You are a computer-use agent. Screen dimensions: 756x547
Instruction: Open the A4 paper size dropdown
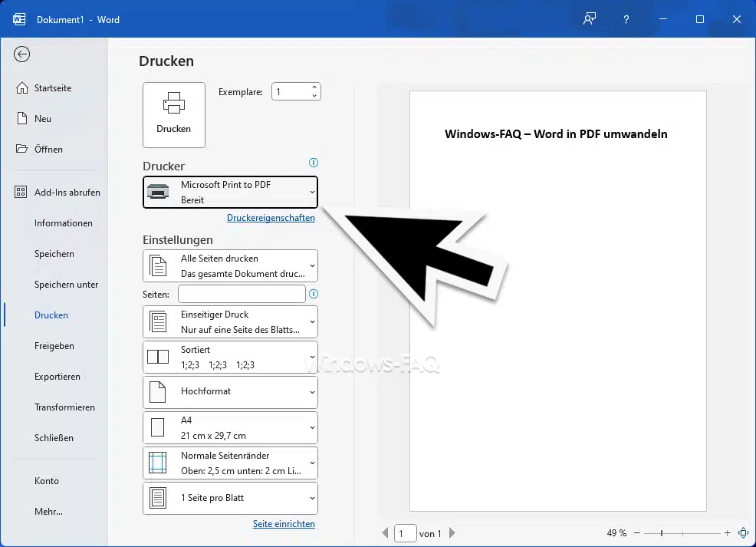(231, 427)
